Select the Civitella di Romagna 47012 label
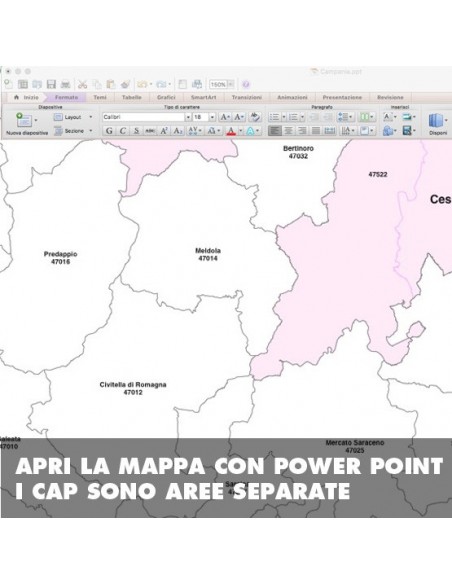The height and width of the screenshot is (584, 452). coord(133,388)
